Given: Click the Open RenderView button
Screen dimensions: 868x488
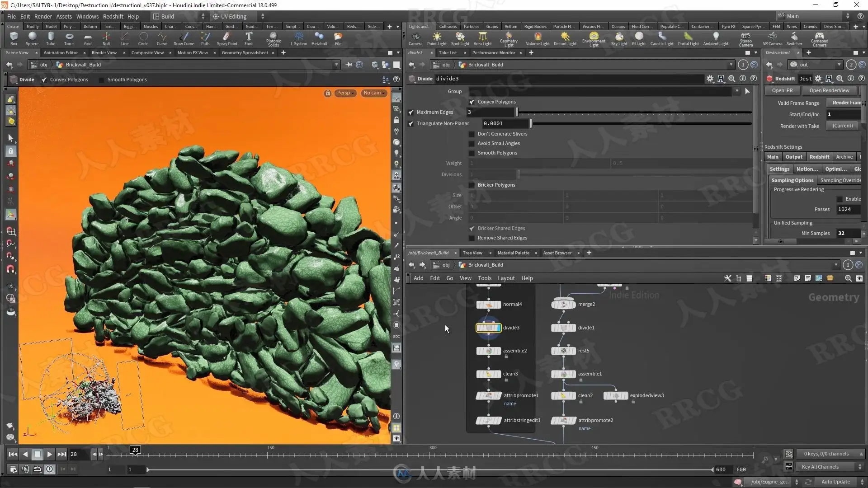Looking at the screenshot, I should click(829, 90).
